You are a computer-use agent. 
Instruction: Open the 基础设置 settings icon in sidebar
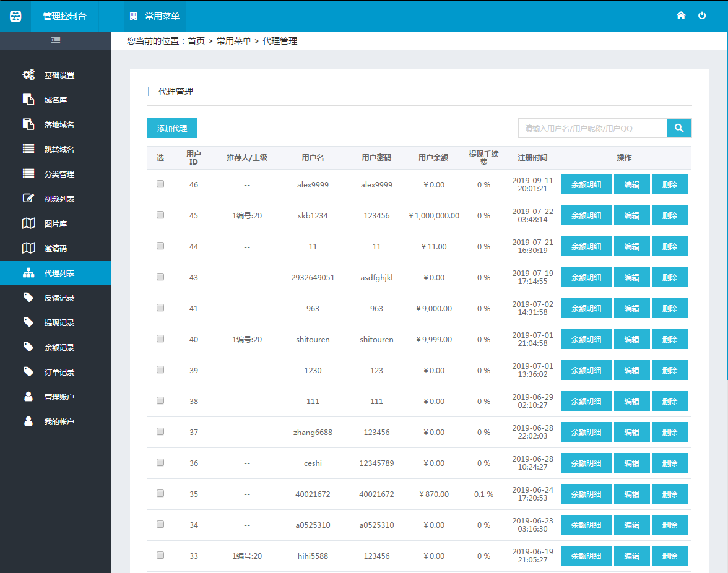coord(28,74)
